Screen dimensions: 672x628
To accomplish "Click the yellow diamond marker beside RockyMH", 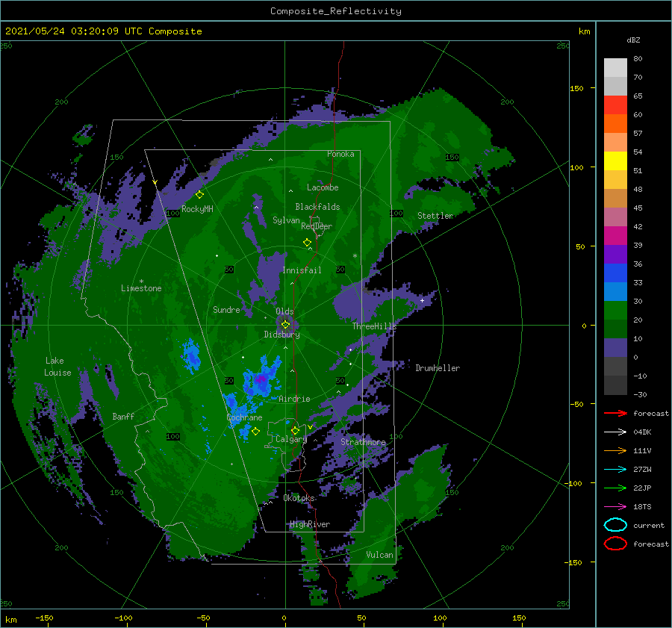I will (x=199, y=195).
